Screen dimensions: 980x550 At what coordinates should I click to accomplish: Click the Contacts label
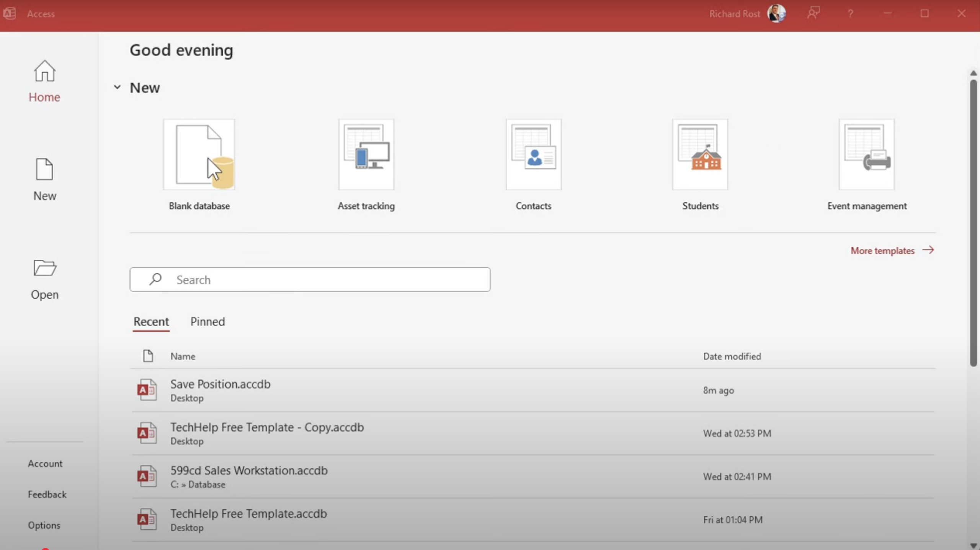tap(534, 206)
